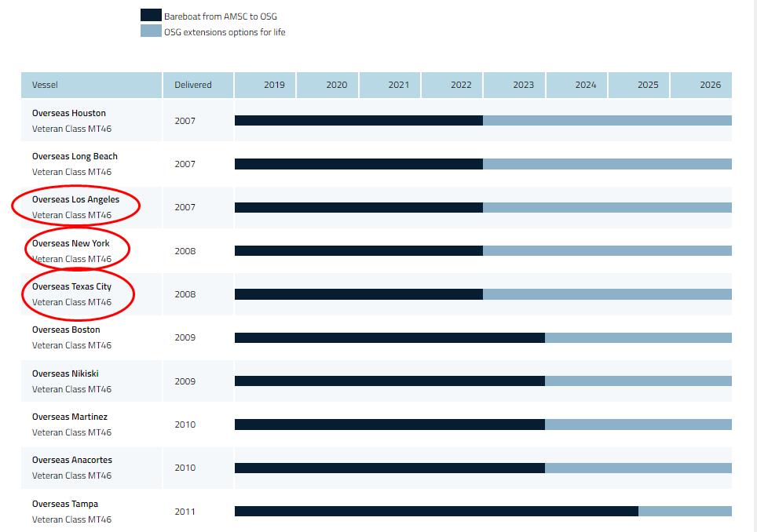Image resolution: width=757 pixels, height=532 pixels.
Task: Click the light blue extension bar for Overseas Martinez
Action: [x=638, y=425]
